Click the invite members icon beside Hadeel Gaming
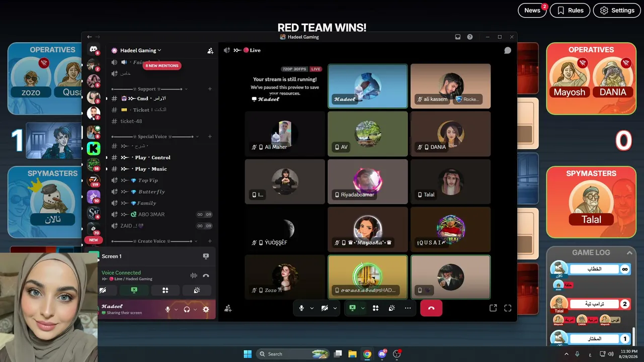644x362 pixels. pyautogui.click(x=210, y=50)
